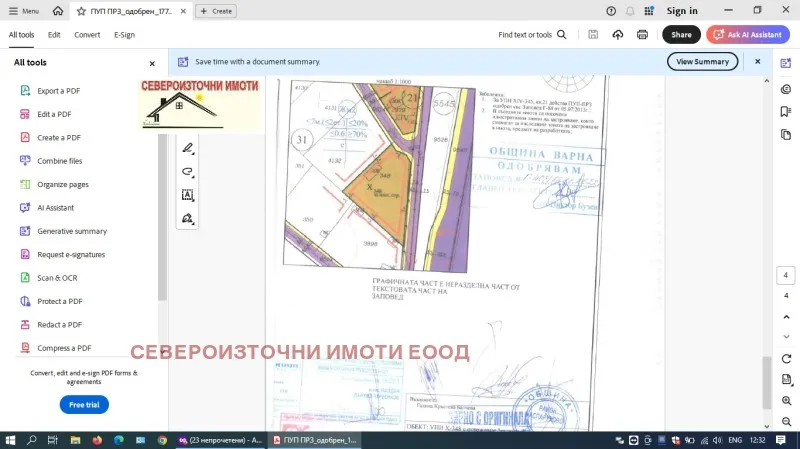Close the All tools panel
Screen dimensions: 800x449
point(152,63)
